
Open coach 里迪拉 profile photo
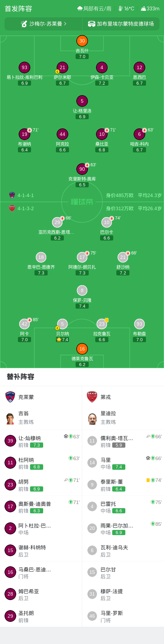(92, 418)
